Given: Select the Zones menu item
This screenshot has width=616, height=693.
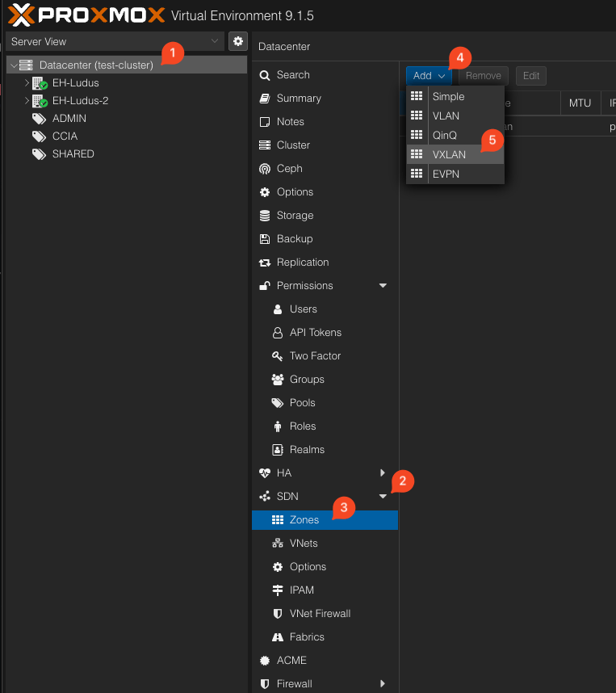Looking at the screenshot, I should [x=325, y=520].
